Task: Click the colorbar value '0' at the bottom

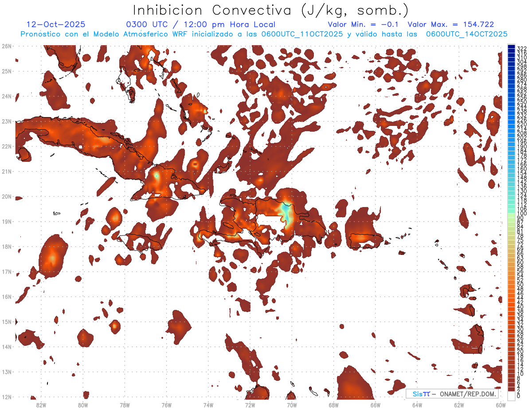Action: [519, 396]
